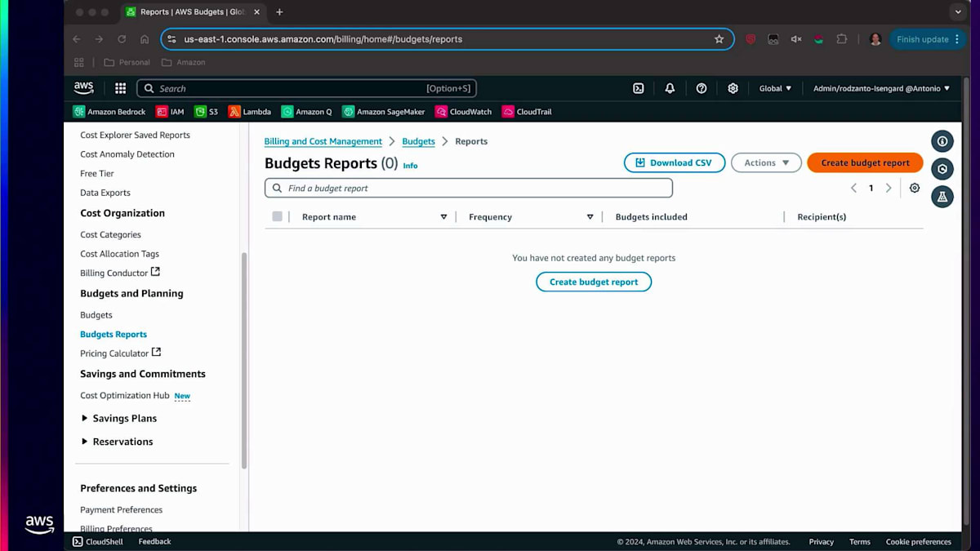Open the middle circular side panel icon

pyautogui.click(x=942, y=169)
